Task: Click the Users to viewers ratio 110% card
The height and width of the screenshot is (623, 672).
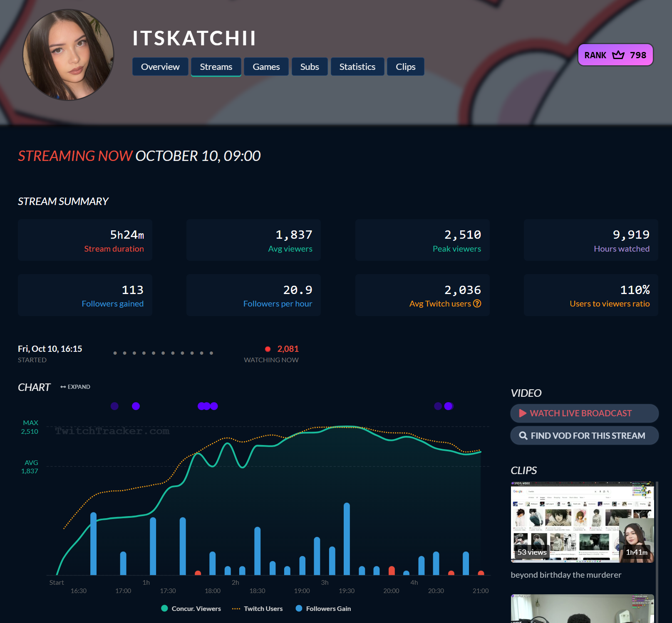Action: [591, 295]
